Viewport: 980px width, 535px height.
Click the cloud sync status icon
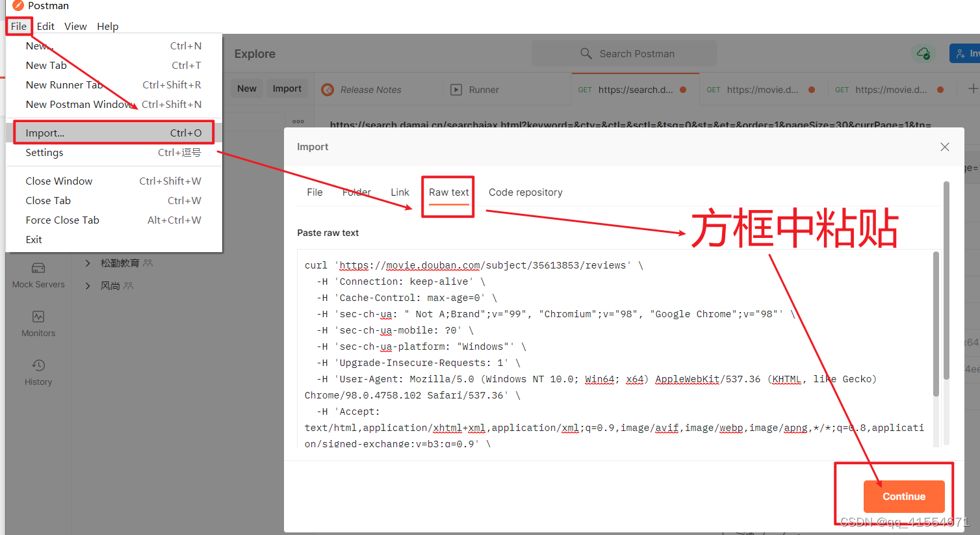point(923,53)
